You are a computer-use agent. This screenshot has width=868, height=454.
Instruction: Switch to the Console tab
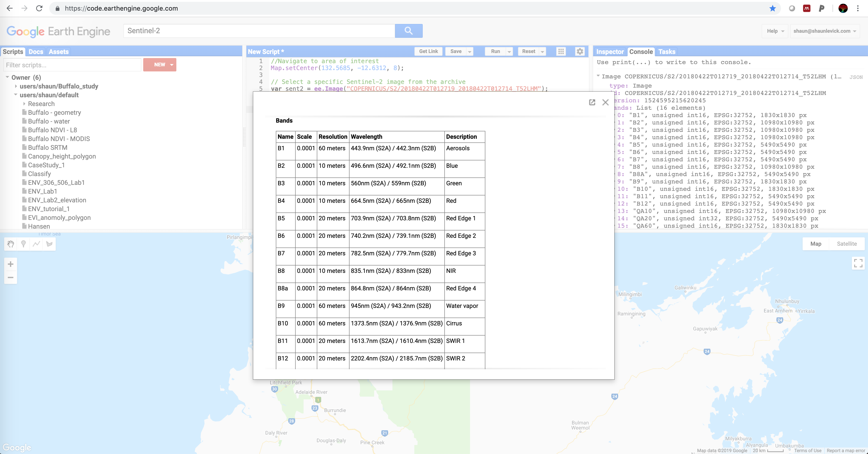click(x=641, y=52)
